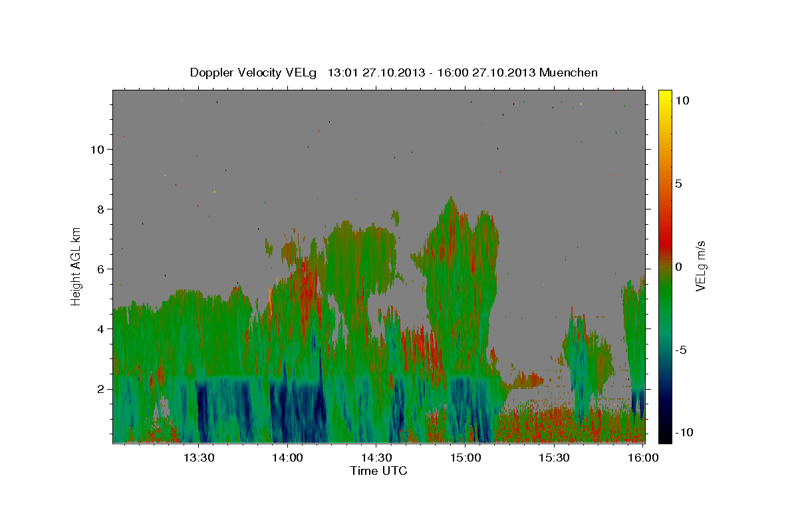Click the colorbar value label 0
This screenshot has height=532, width=798.
pos(678,267)
